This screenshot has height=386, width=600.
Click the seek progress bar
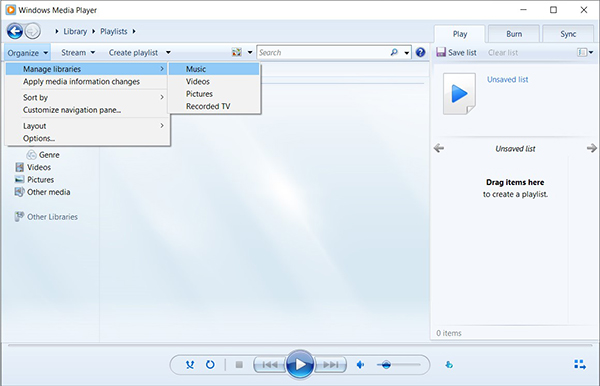tap(300, 345)
